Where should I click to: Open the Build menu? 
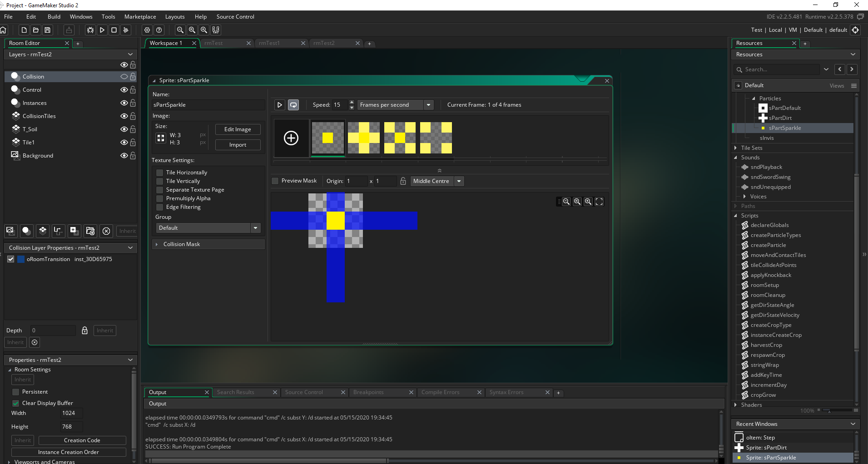click(x=54, y=17)
